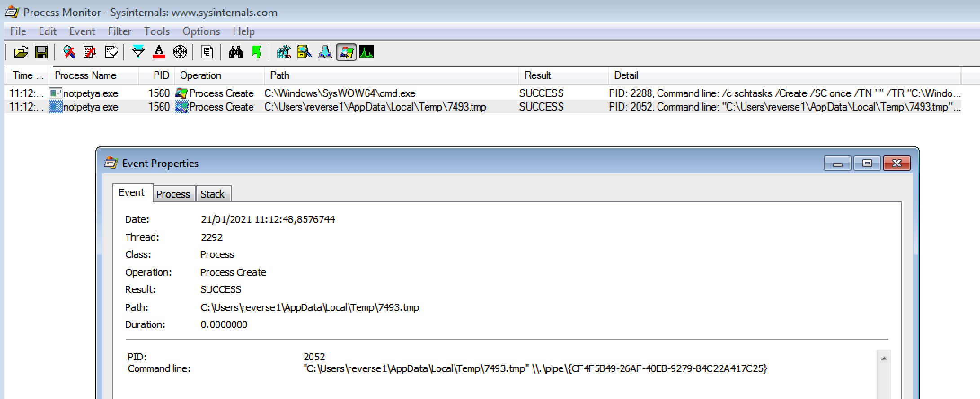Select the cmd.exe Process Create row
The image size is (980, 399).
coord(340,93)
